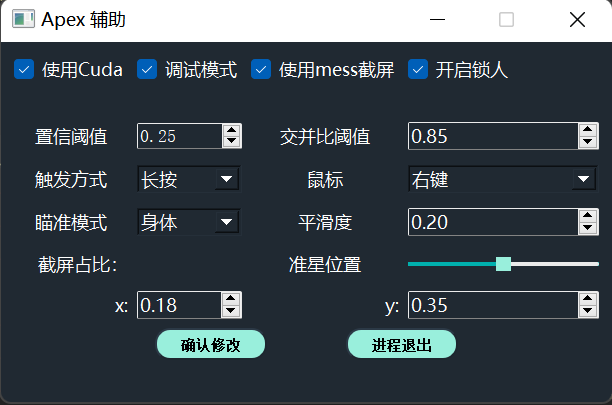Minimize the Apex 辅助 window

click(x=437, y=19)
